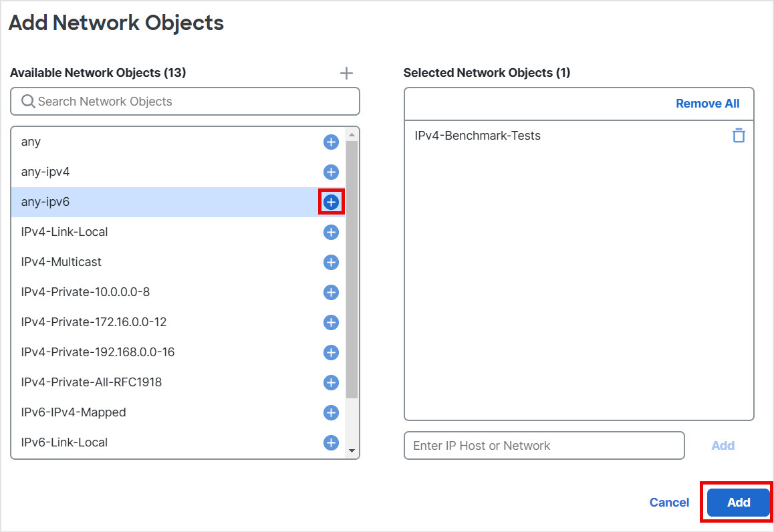
Task: Add IPv6-Link-Local with its plus icon
Action: 330,442
